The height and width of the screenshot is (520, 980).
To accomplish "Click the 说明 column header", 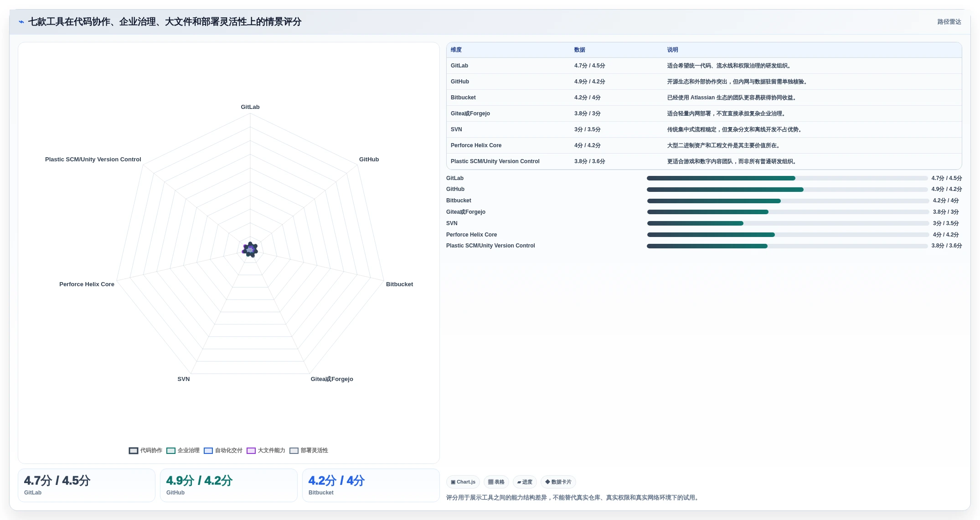I will pyautogui.click(x=673, y=50).
